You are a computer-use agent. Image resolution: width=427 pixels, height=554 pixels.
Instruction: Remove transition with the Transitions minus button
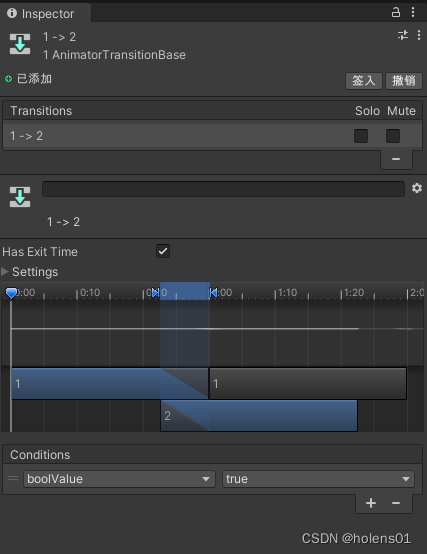(x=396, y=159)
